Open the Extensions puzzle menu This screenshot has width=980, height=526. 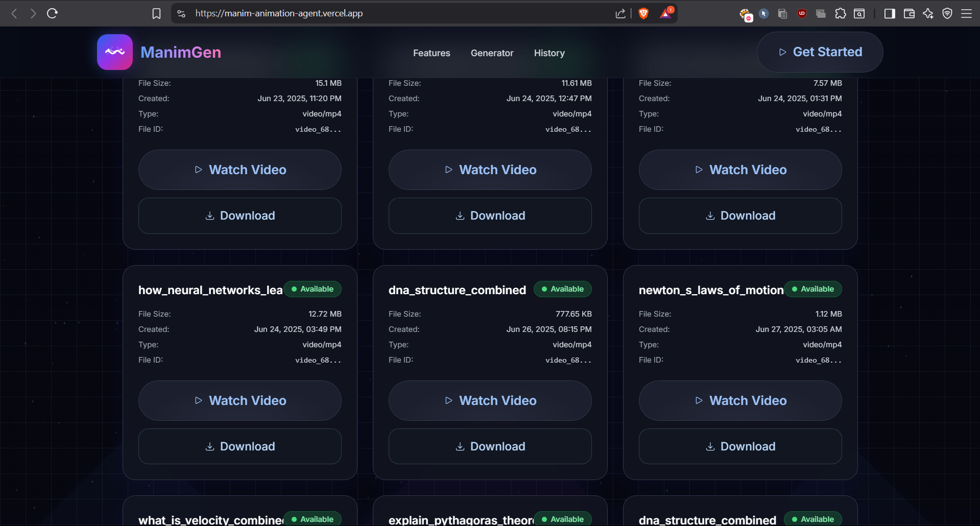(841, 14)
